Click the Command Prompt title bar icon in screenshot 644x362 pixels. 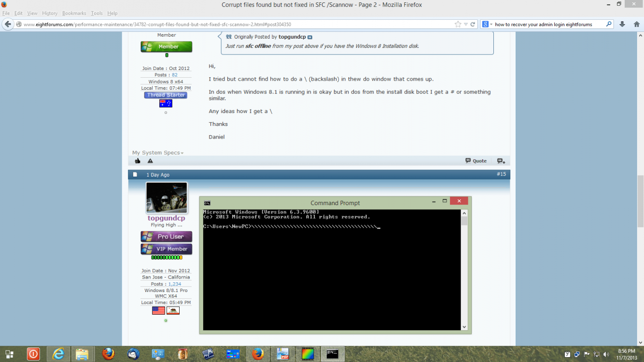point(207,203)
